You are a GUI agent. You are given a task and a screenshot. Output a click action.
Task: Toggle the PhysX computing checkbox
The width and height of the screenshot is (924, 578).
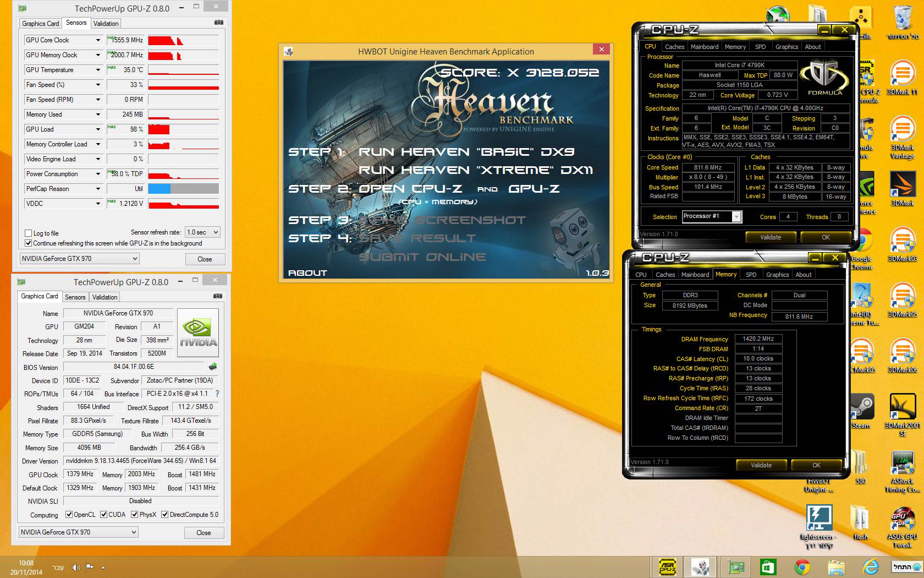[134, 515]
